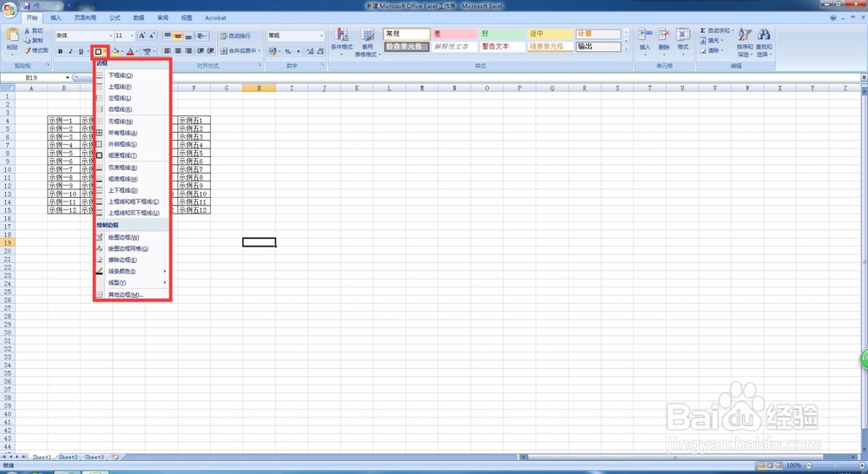Open the Fill (填充) dropdown
This screenshot has height=474, width=868.
pyautogui.click(x=712, y=41)
